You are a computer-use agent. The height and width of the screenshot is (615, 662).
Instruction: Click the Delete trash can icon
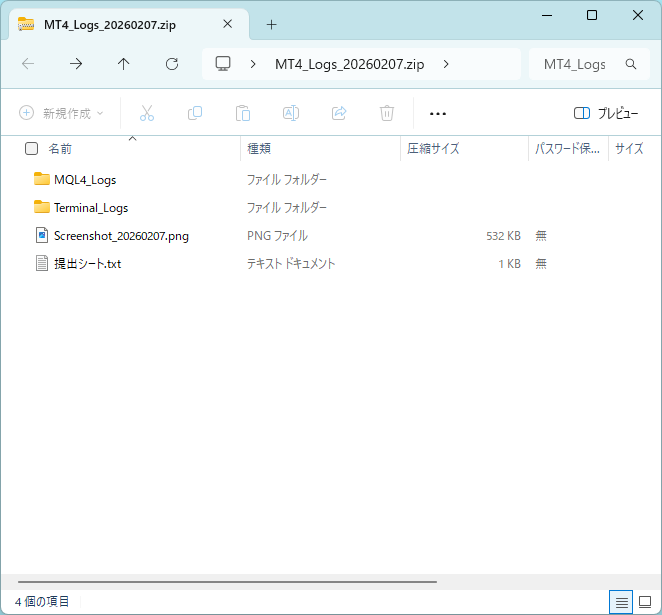[x=387, y=113]
